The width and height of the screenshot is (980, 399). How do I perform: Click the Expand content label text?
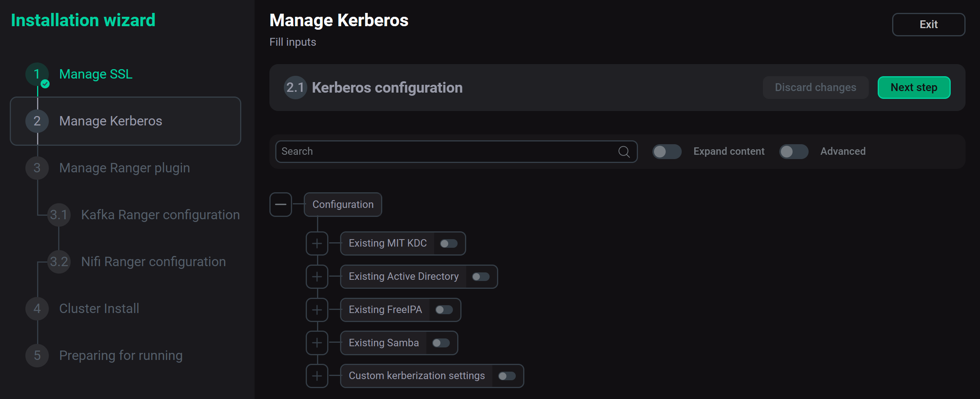tap(729, 152)
